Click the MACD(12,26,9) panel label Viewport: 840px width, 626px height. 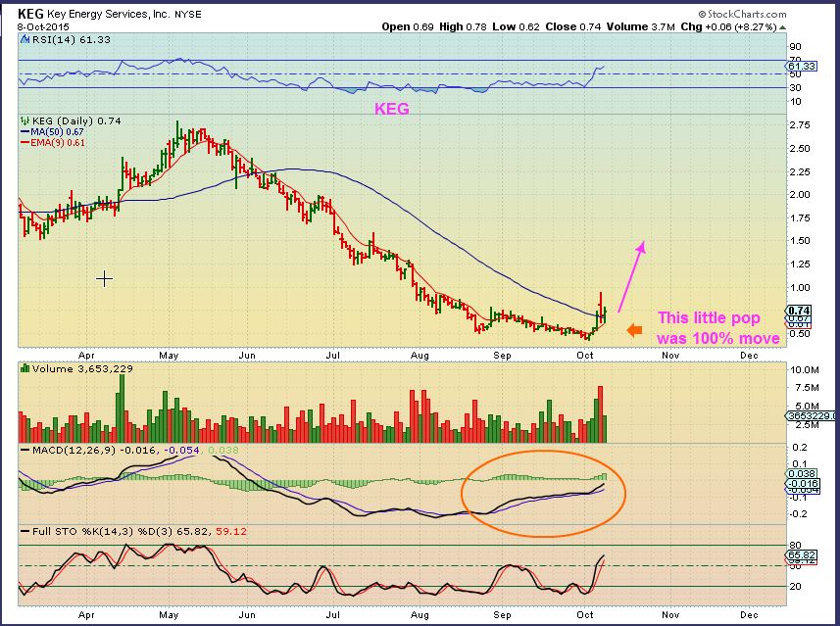click(x=74, y=451)
